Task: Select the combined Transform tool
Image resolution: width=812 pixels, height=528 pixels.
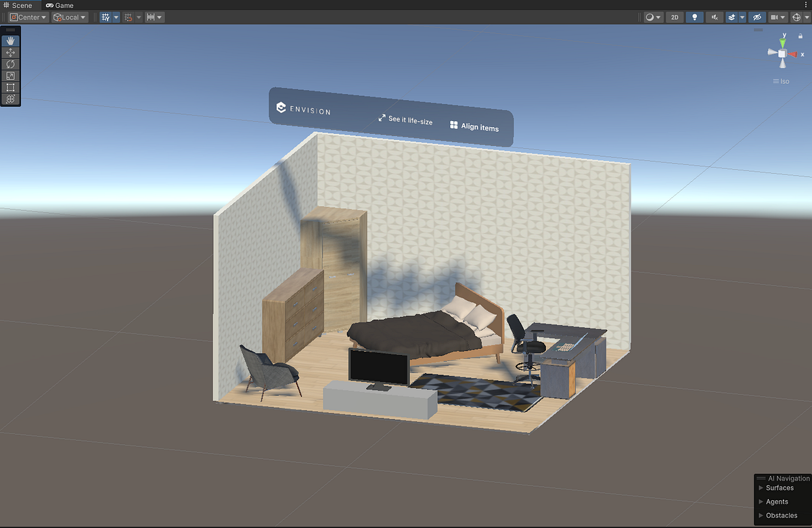Action: tap(10, 99)
